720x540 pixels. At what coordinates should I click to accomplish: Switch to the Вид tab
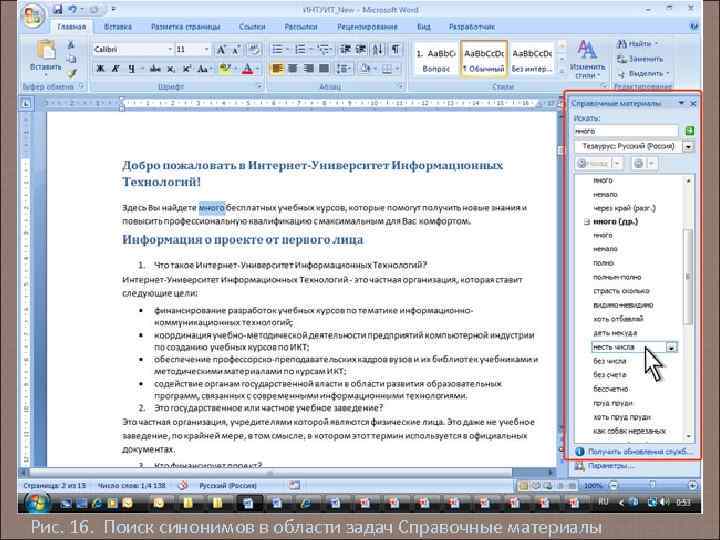coord(424,27)
